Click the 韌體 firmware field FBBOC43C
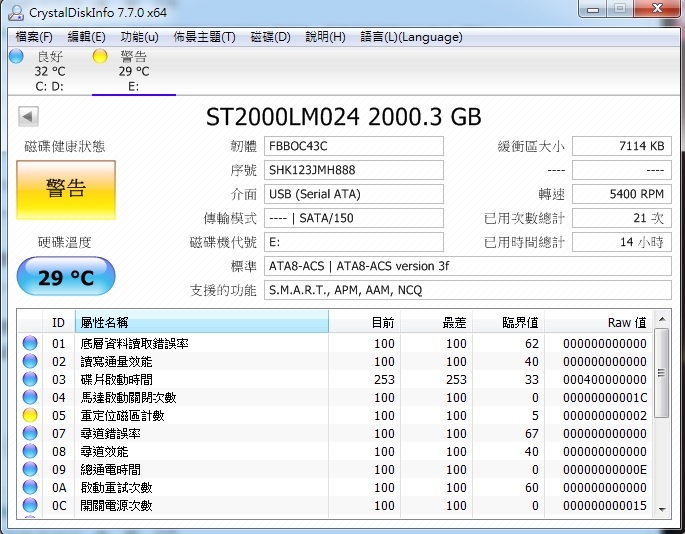685x534 pixels. (354, 146)
